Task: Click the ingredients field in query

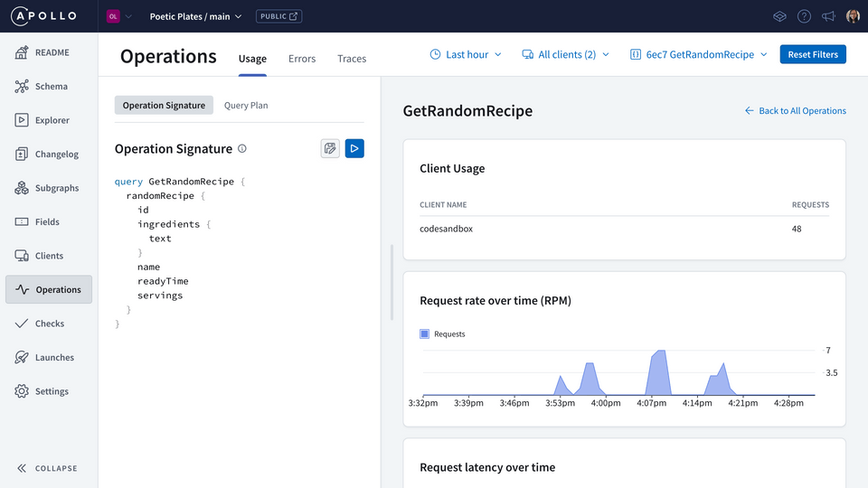Action: [x=168, y=224]
